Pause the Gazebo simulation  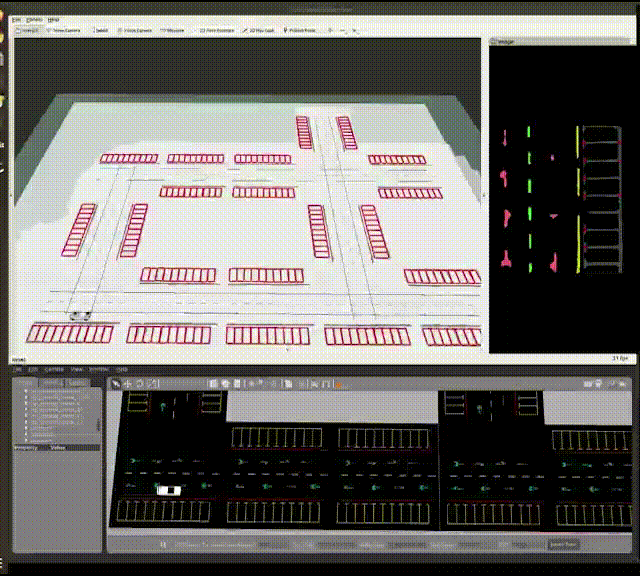163,545
